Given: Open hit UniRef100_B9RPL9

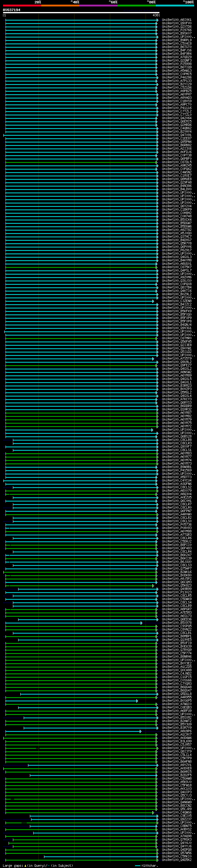Looking at the screenshot, I should click(176, 40).
